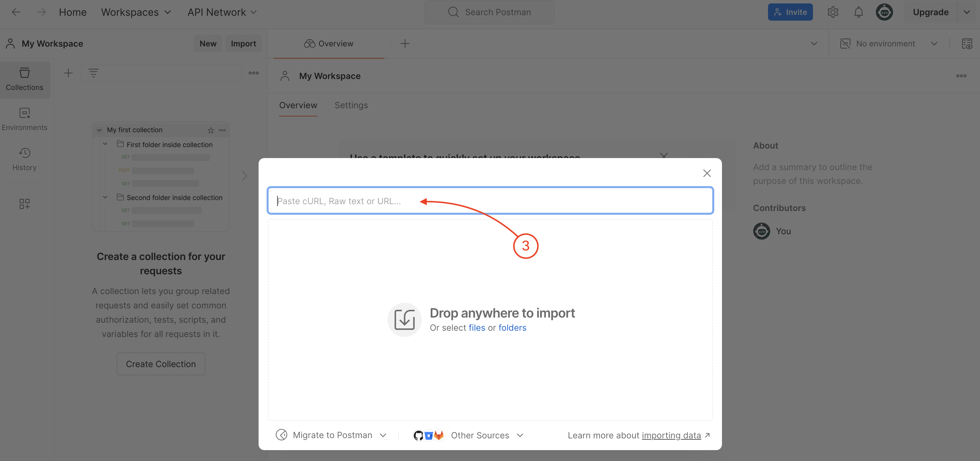Select the Overview workspace tab
Viewport: 980px width, 461px height.
click(329, 44)
